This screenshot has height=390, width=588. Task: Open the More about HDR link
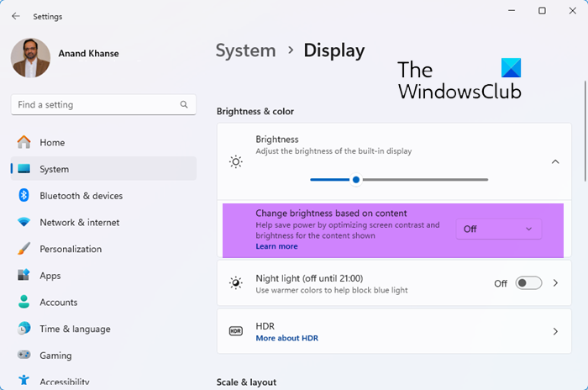[x=286, y=338]
